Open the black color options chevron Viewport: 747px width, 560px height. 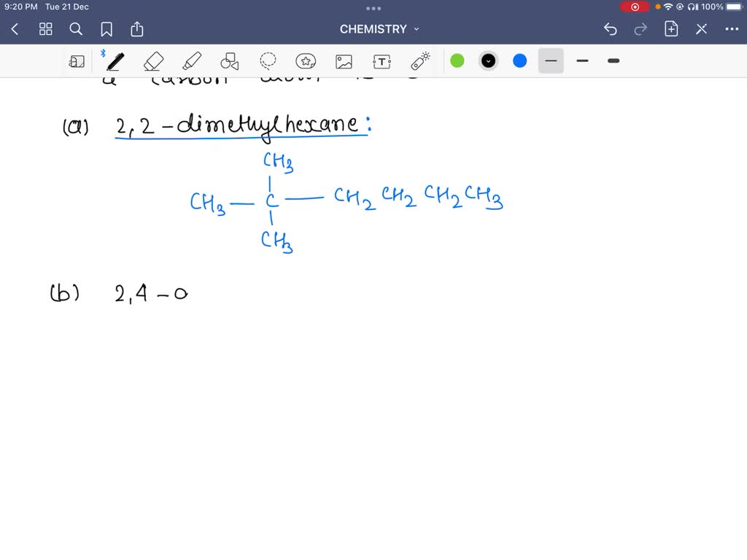pos(488,61)
